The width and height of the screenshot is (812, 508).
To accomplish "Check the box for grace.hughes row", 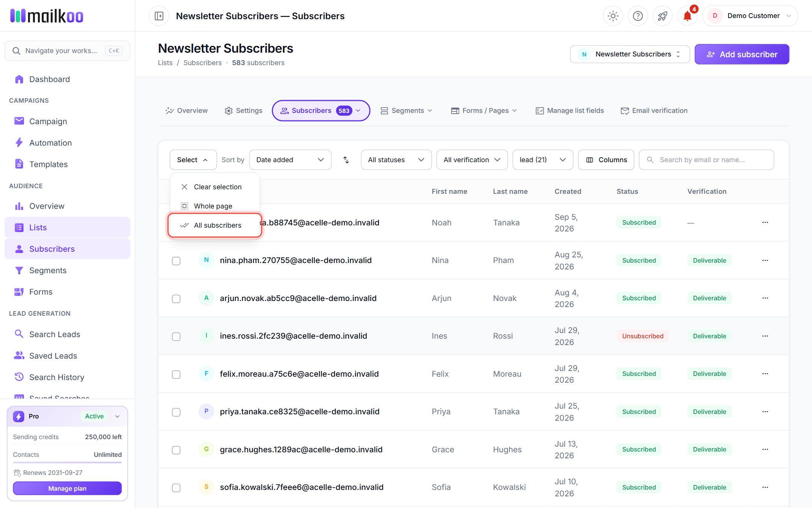I will (176, 450).
